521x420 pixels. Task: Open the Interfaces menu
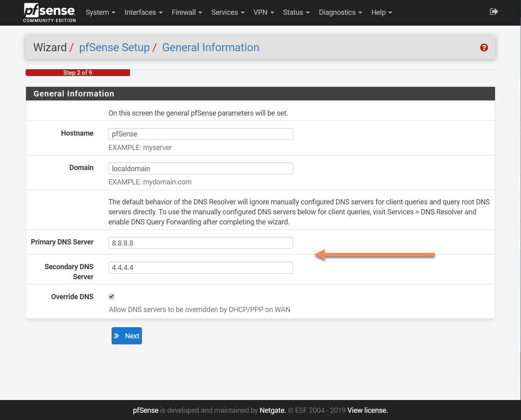144,12
